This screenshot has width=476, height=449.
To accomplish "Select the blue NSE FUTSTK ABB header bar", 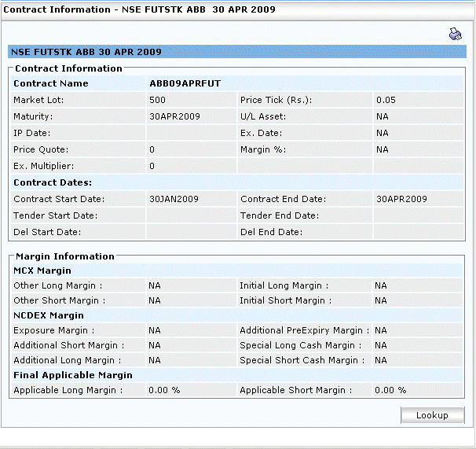I will (236, 52).
